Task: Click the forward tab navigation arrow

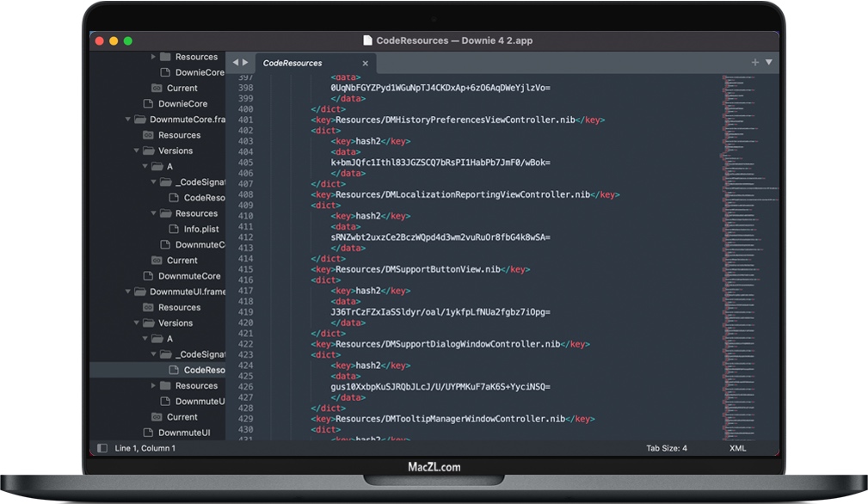Action: point(245,63)
